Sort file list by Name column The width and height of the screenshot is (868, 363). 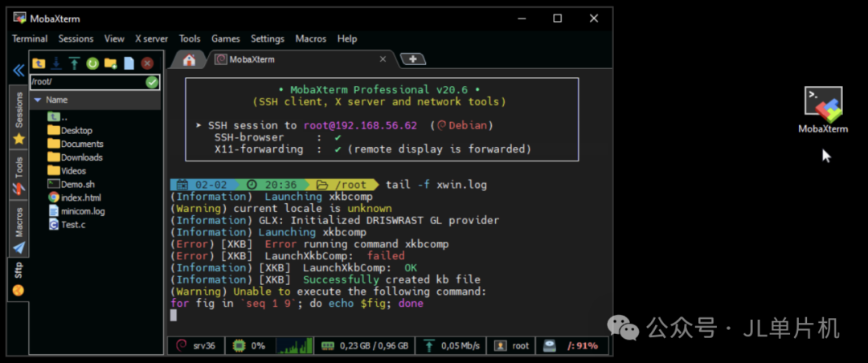pos(56,100)
